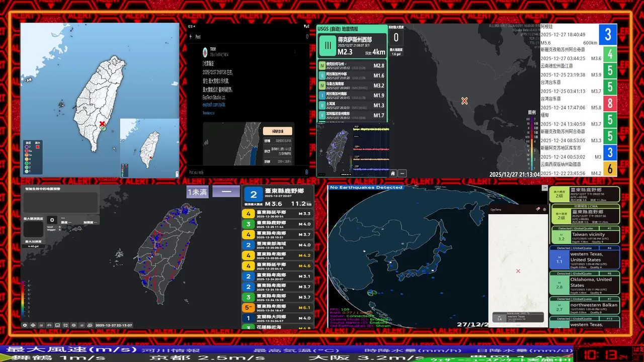
Task: Click the Old Earthquakes (E): Shown status
Action: pos(359,325)
